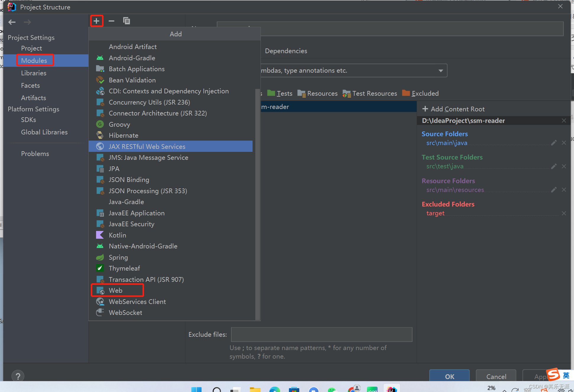Click the back navigation arrow
This screenshot has height=392, width=574.
12,22
